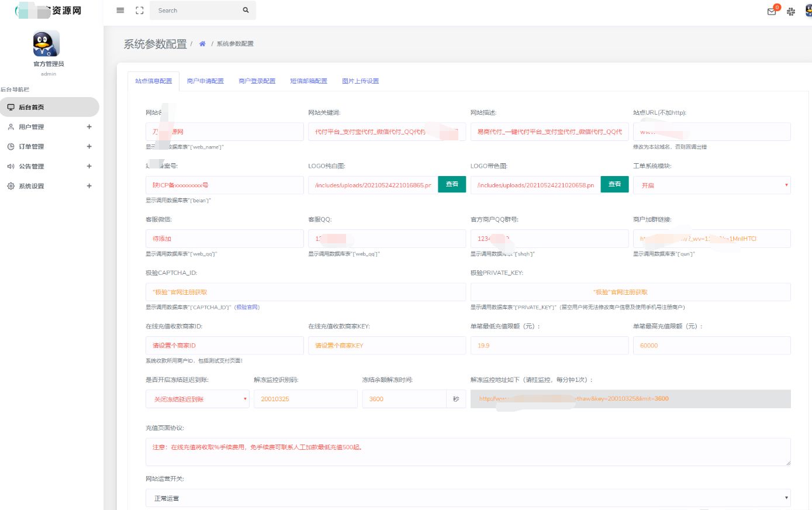Click the search magnifier icon
This screenshot has width=812, height=510.
[246, 10]
